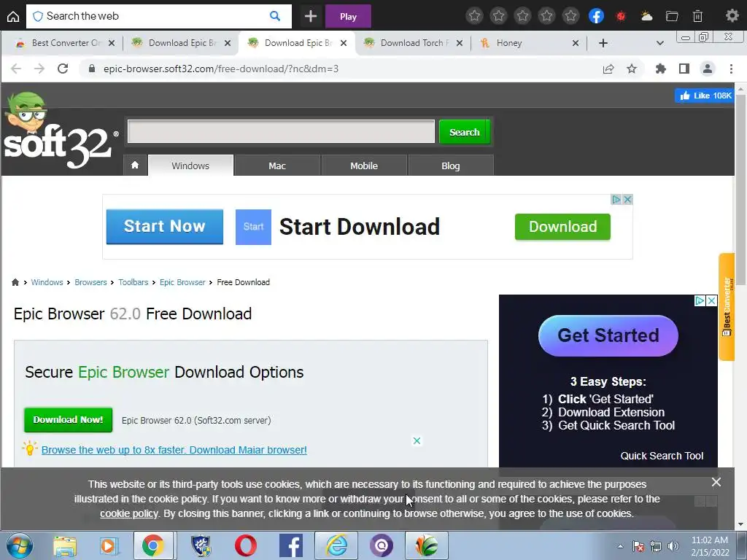Click the search magnifier in the web search box
The image size is (747, 560).
(x=275, y=16)
